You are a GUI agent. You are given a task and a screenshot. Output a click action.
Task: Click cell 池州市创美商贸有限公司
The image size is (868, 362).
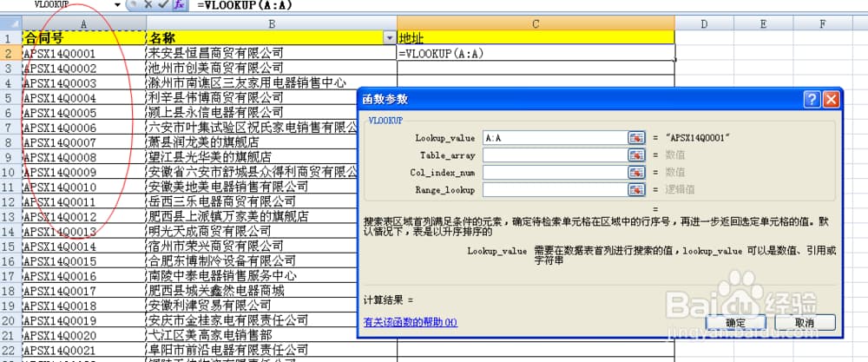(x=272, y=68)
